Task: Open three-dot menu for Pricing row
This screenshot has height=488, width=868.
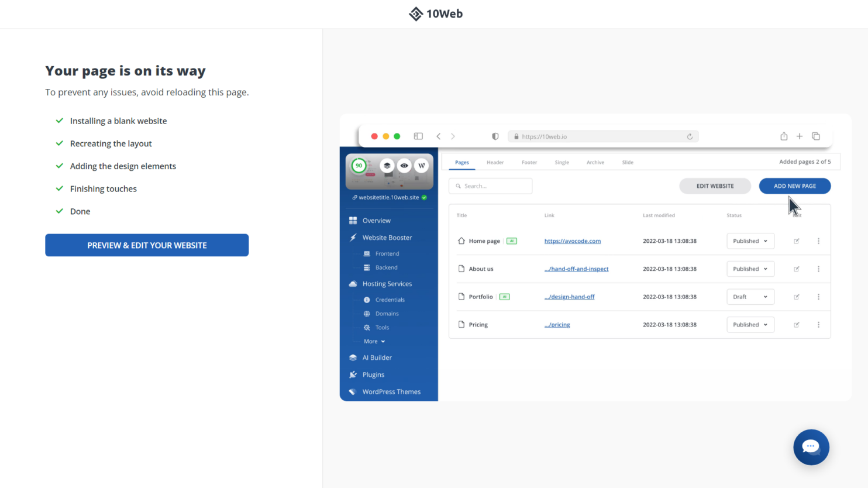Action: point(818,325)
